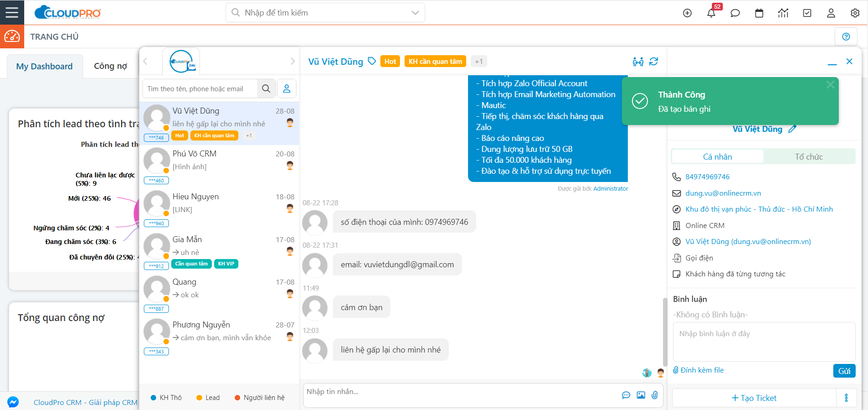The image size is (868, 410).
Task: Attach an image in message box
Action: tap(641, 395)
